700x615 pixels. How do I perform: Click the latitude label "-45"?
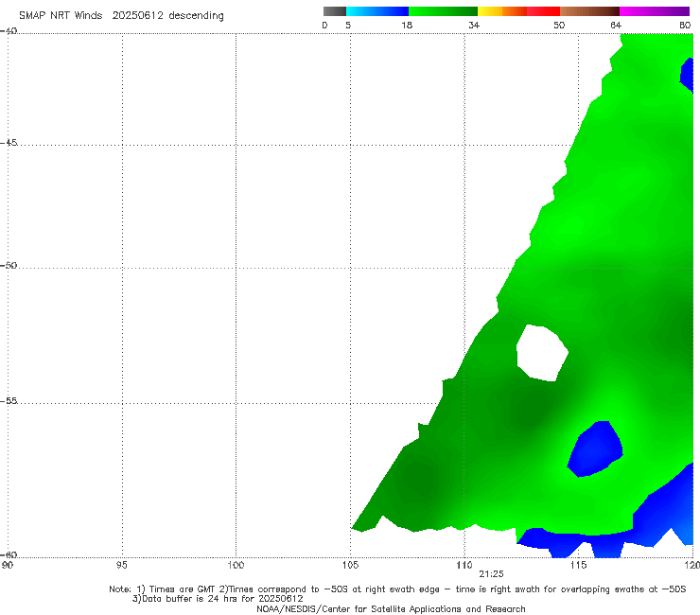tap(9, 143)
